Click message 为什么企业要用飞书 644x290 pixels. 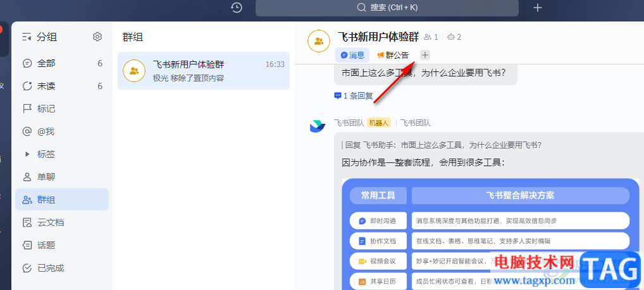[423, 73]
